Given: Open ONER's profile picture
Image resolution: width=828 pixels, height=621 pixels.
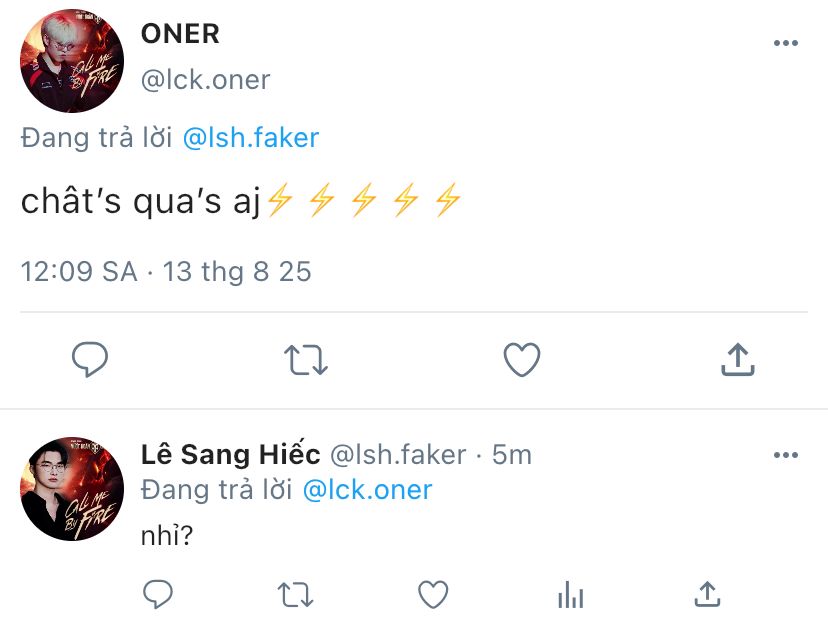Looking at the screenshot, I should point(71,62).
